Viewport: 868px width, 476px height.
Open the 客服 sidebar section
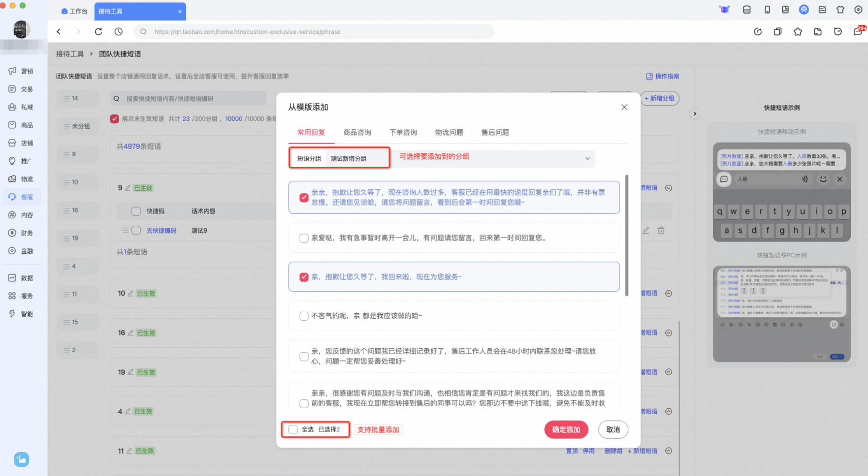(x=21, y=197)
